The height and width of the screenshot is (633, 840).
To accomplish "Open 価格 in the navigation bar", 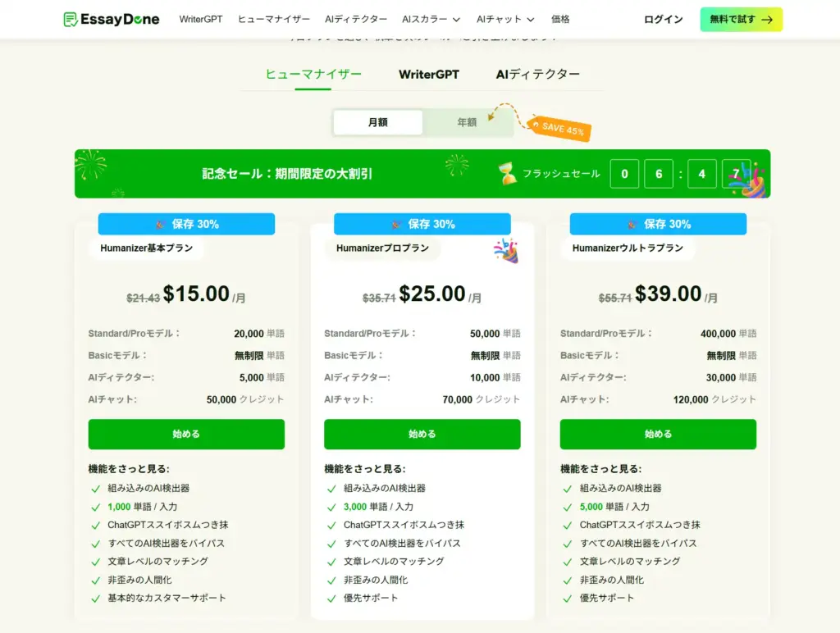I will [x=560, y=19].
